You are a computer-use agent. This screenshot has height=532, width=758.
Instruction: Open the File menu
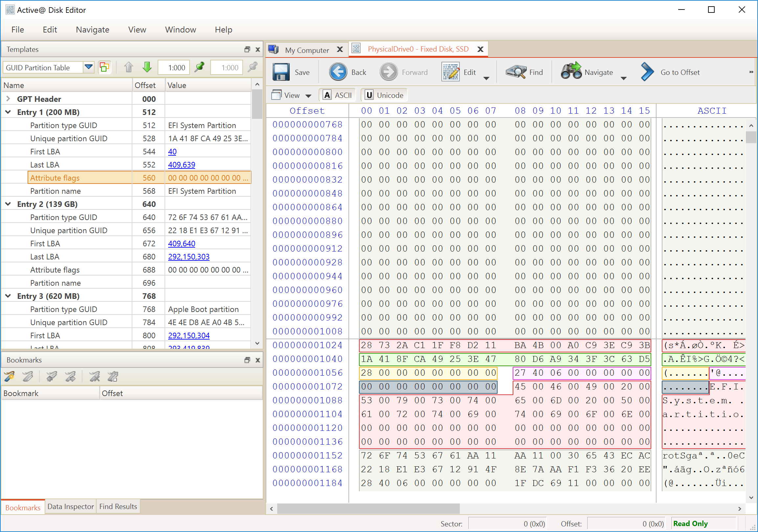click(17, 30)
